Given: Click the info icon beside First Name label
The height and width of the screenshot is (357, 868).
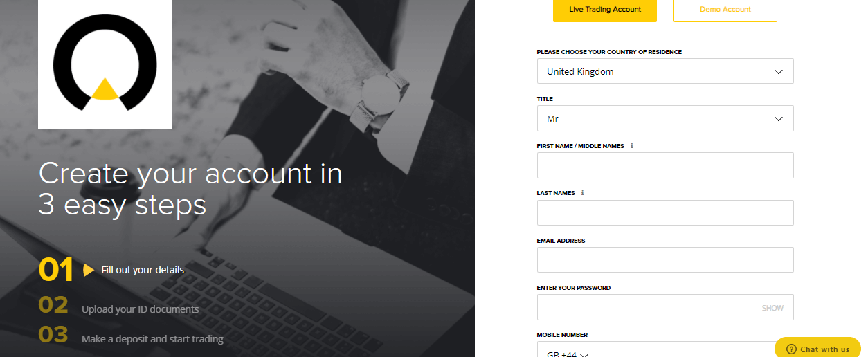Looking at the screenshot, I should [632, 146].
